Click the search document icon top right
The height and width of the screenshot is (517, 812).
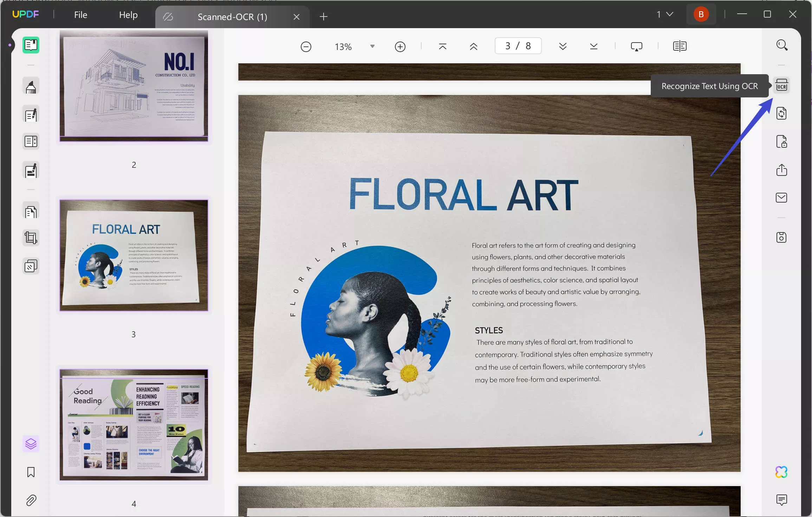(x=782, y=46)
